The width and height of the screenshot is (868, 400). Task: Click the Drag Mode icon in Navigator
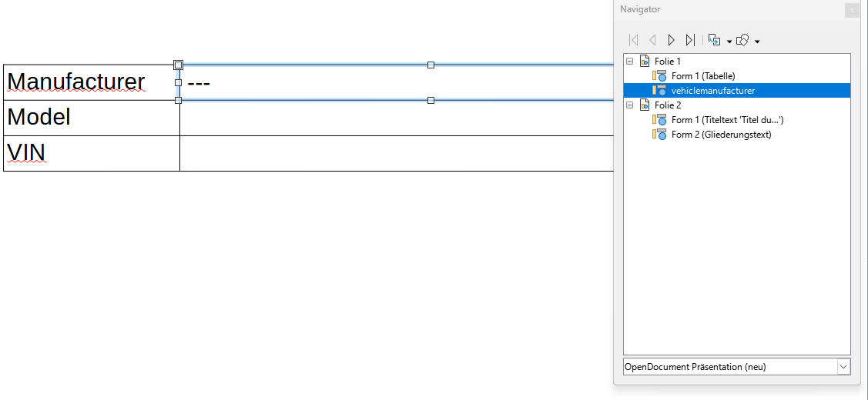pyautogui.click(x=714, y=40)
